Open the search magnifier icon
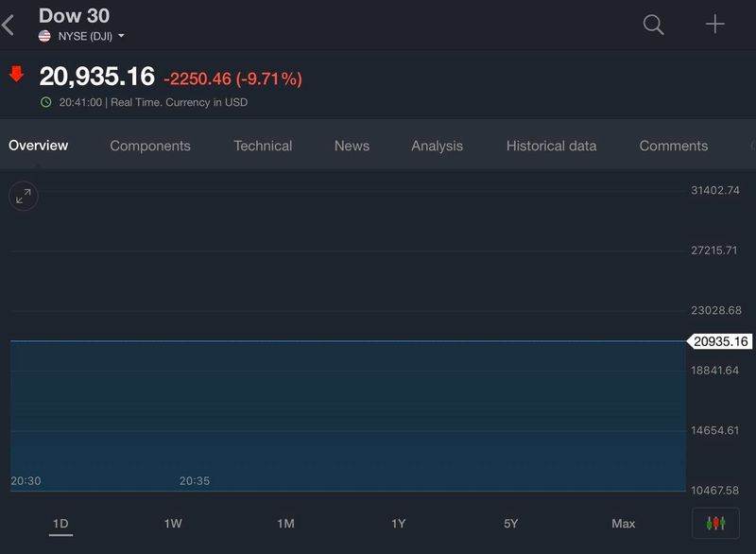Screen dimensions: 756x554 (x=653, y=25)
